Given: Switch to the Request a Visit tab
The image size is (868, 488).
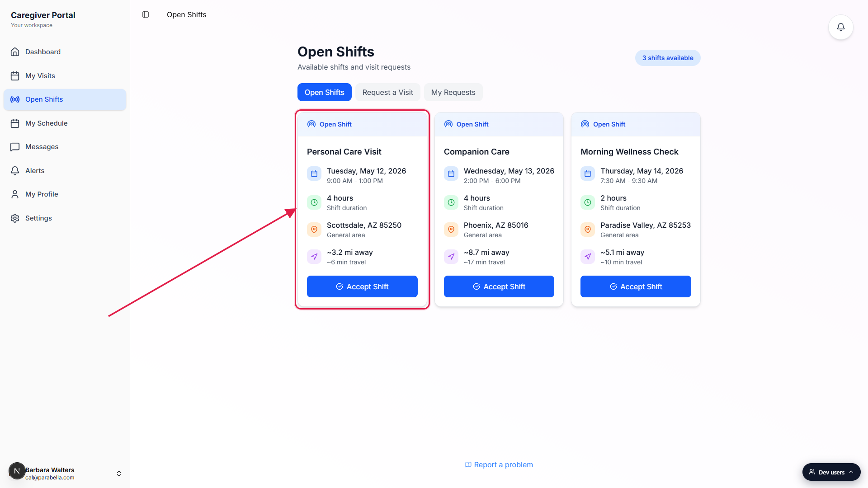Looking at the screenshot, I should tap(387, 92).
